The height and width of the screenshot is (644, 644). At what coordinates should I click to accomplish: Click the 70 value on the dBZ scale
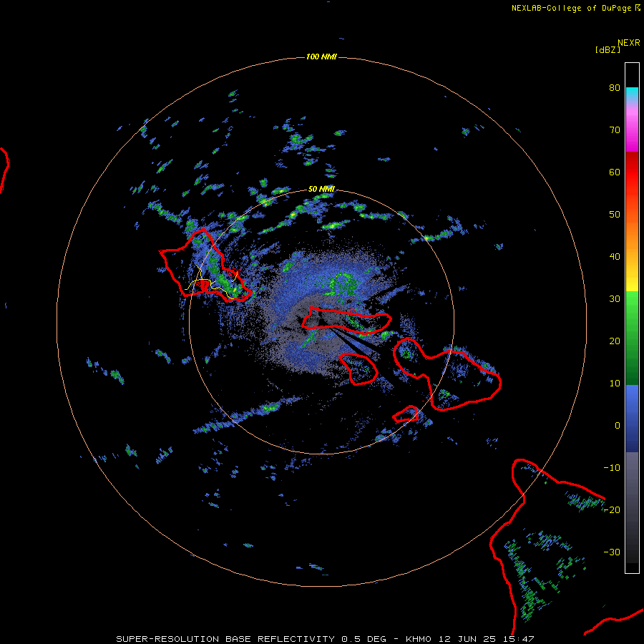tap(615, 130)
